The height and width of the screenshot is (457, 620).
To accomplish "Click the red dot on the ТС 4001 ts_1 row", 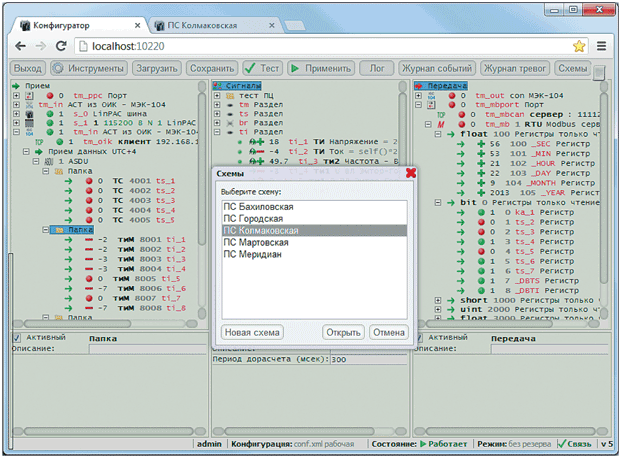I will (89, 181).
